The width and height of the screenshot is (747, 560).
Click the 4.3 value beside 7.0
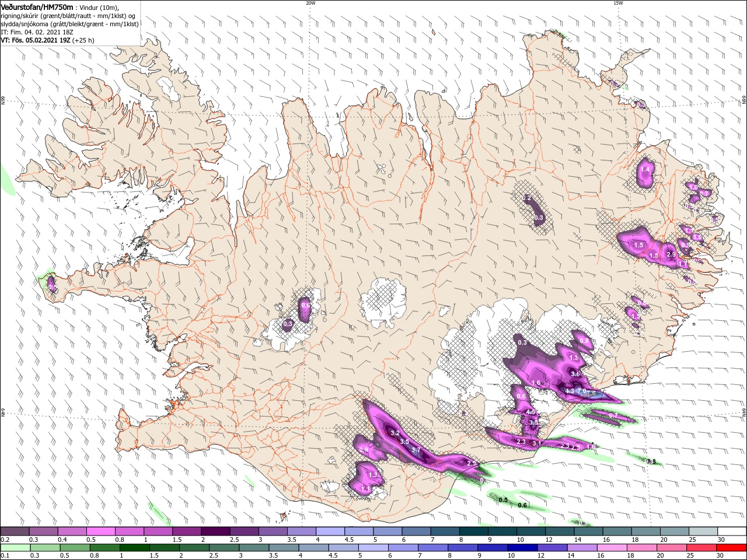(x=570, y=391)
